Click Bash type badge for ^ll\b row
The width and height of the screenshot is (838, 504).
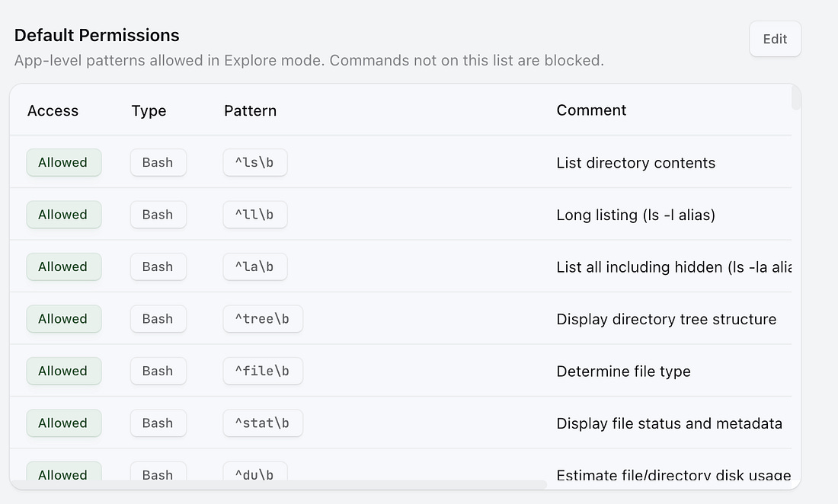click(x=158, y=215)
